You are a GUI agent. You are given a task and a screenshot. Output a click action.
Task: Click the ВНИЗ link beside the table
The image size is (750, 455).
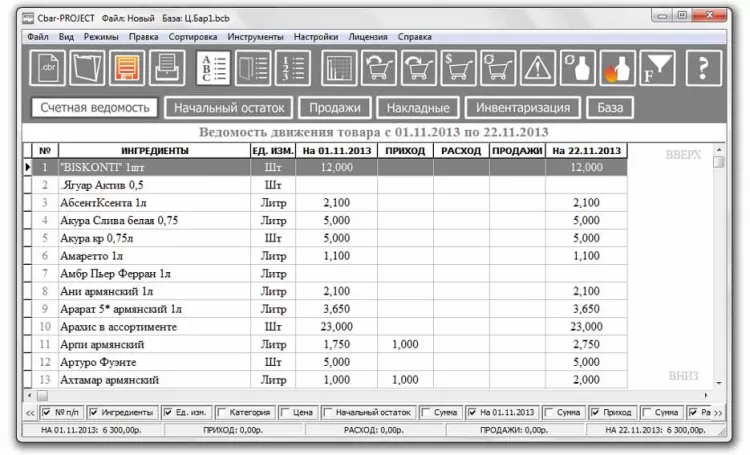[684, 376]
